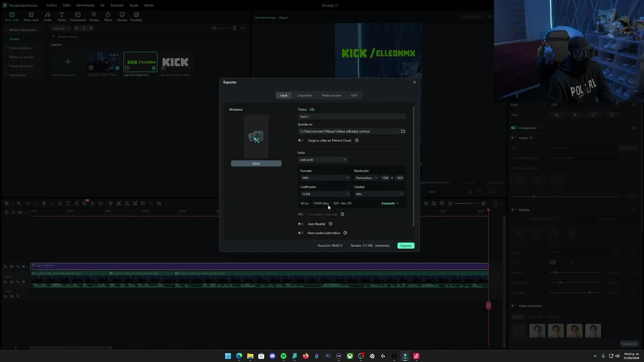Open the Plantillas panel icon
The width and height of the screenshot is (644, 362).
pyautogui.click(x=136, y=17)
